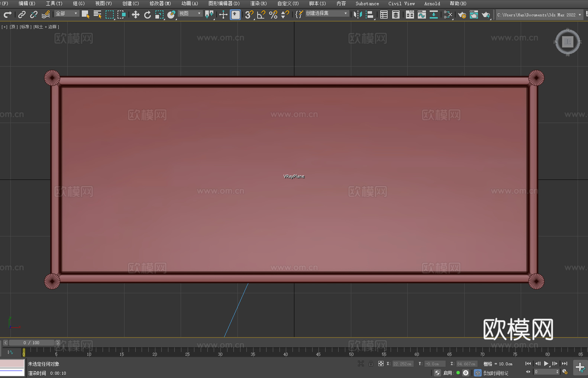This screenshot has width=588, height=378.
Task: Open the 工具(T) menu
Action: [54, 3]
